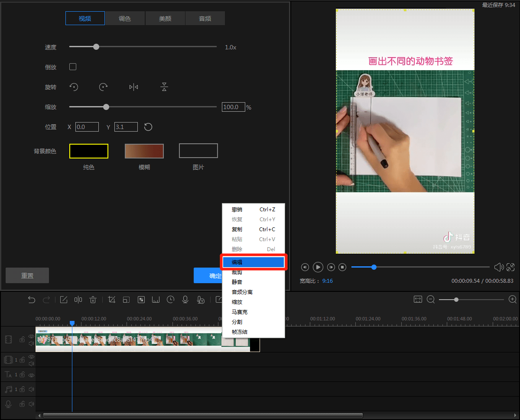The width and height of the screenshot is (520, 420).
Task: Click the microphone voiceover icon in toolbar
Action: (x=185, y=300)
